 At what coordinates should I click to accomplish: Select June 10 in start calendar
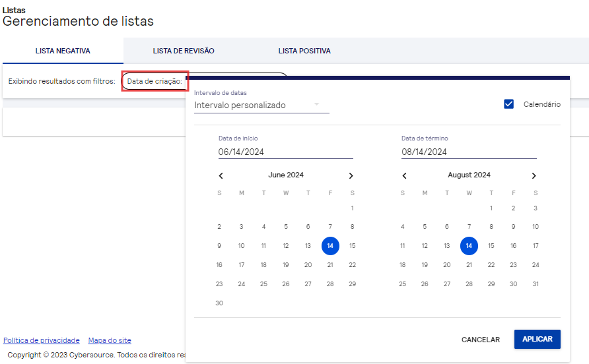coord(242,246)
